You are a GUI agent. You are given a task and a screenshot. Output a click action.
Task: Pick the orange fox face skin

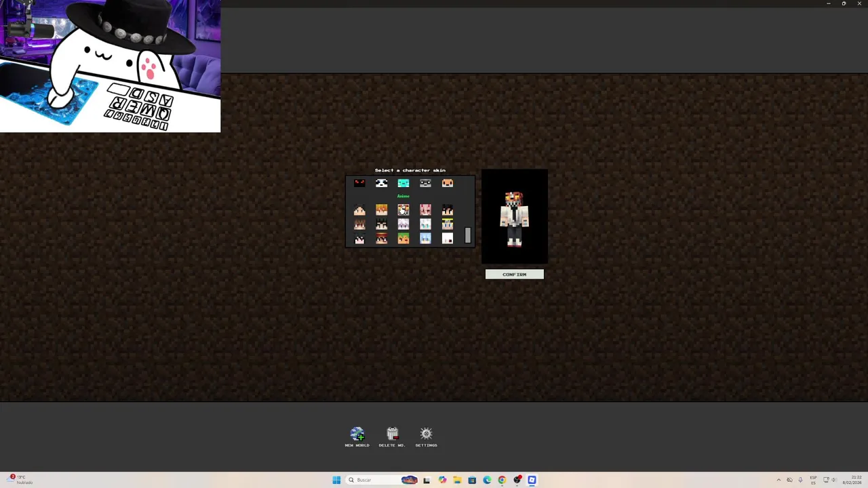point(448,183)
